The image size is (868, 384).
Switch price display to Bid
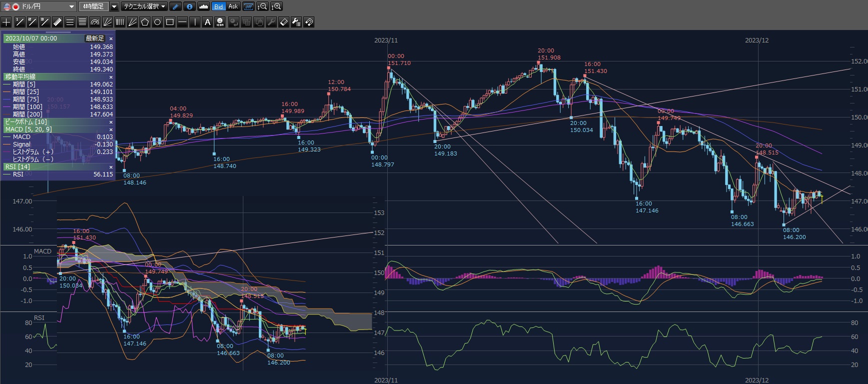(x=218, y=6)
